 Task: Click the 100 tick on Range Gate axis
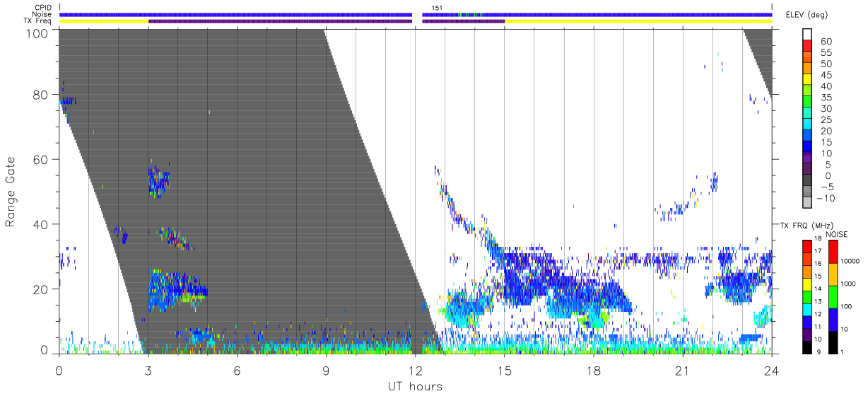(38, 33)
